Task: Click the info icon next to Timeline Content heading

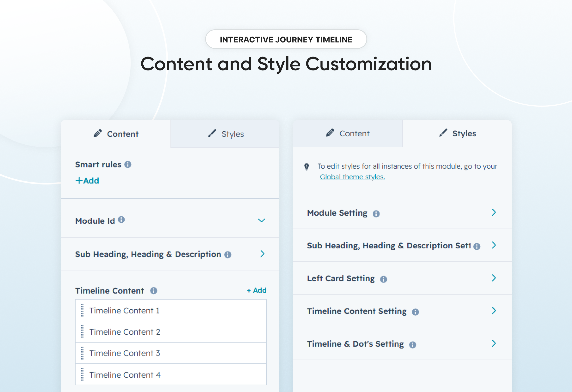Action: (154, 291)
